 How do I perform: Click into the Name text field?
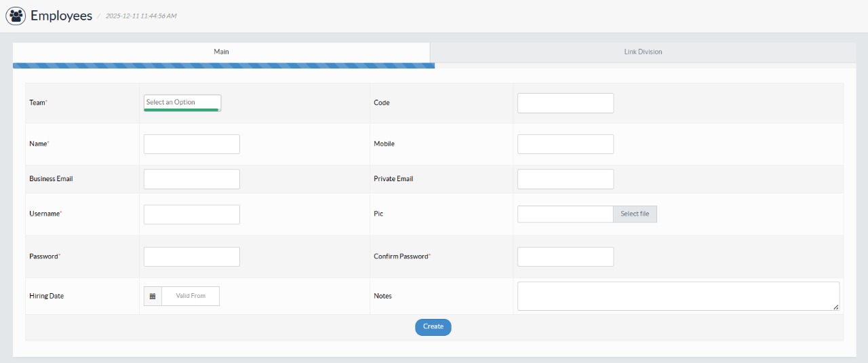pos(192,145)
